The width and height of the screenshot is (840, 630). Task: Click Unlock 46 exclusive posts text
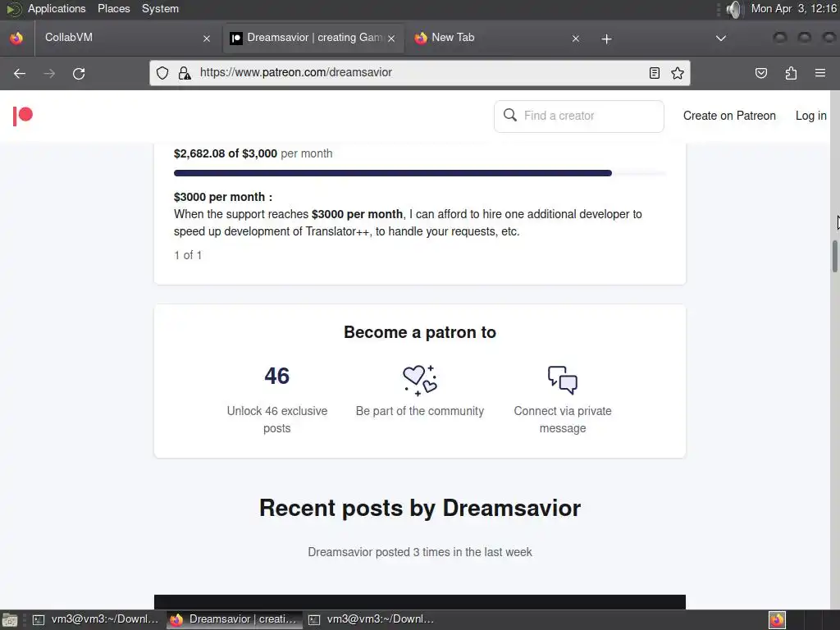click(277, 419)
